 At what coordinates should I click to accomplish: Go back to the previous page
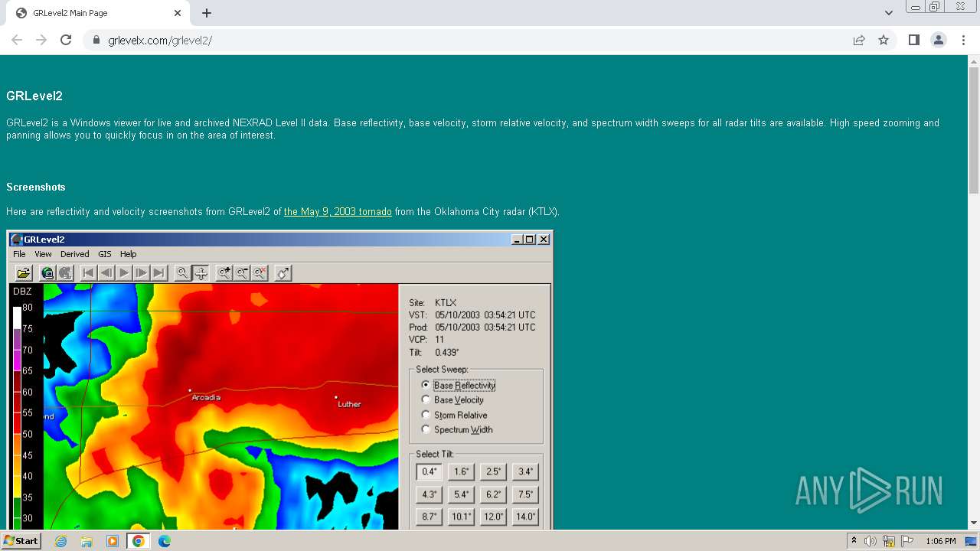pos(17,40)
